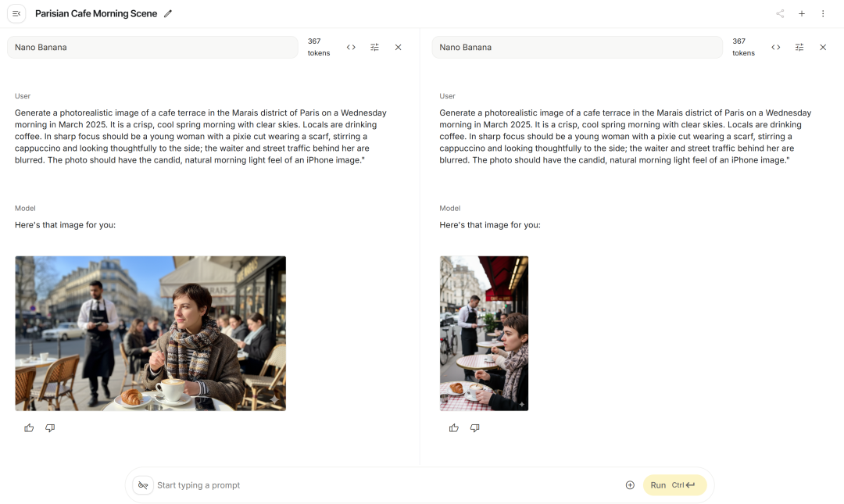Select the left Nano Banana model field
The width and height of the screenshot is (844, 504).
click(152, 48)
